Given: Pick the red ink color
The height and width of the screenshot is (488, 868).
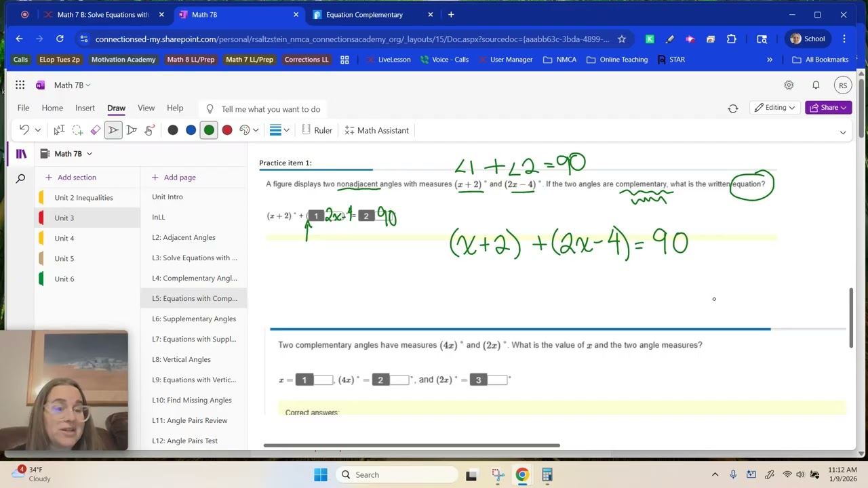Looking at the screenshot, I should tap(227, 130).
